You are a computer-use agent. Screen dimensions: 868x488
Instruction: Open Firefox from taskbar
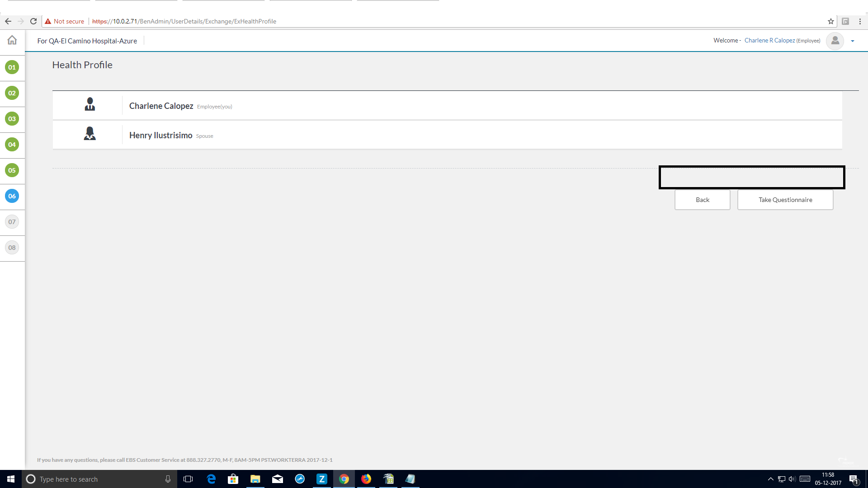tap(366, 479)
